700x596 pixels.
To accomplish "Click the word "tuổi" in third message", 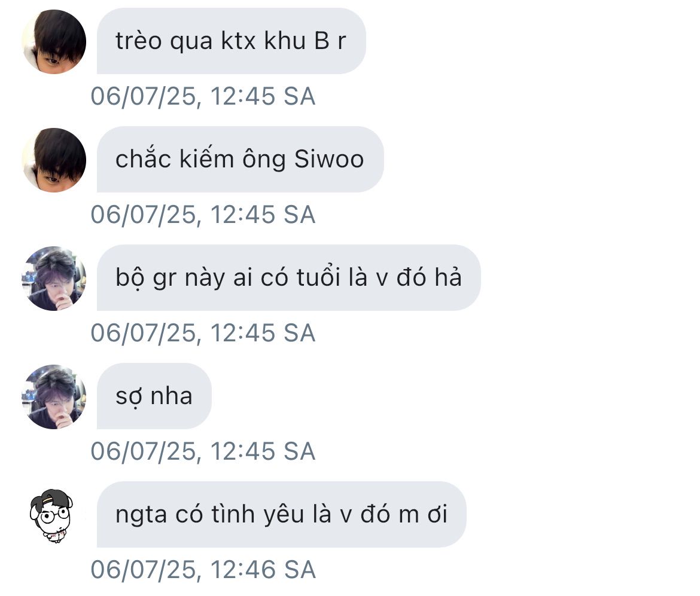I will pos(318,277).
